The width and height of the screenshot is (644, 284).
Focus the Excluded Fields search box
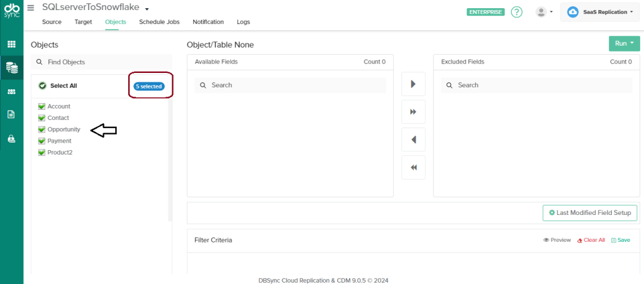click(x=536, y=85)
